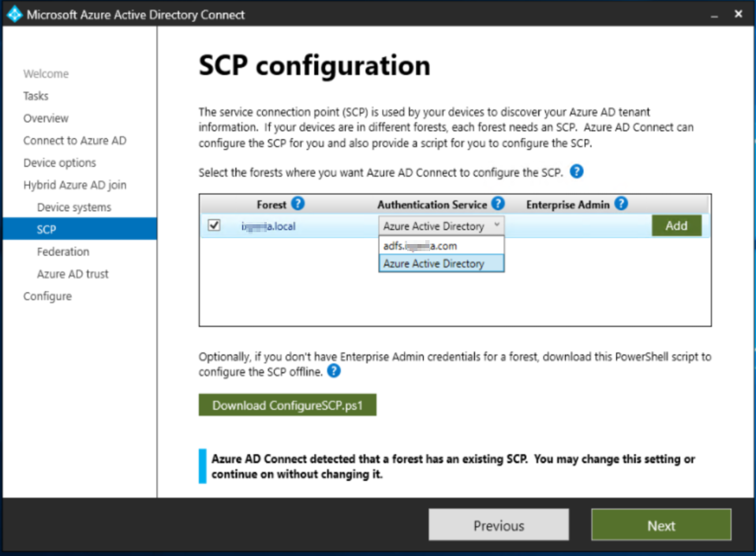756x556 pixels.
Task: Proceed with the Next button
Action: coord(661,525)
